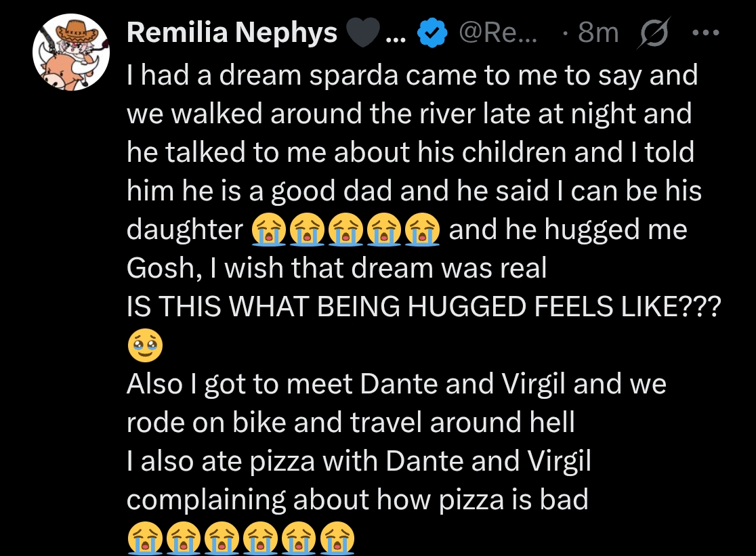
Task: Click "IS THIS WHAT BEING HUGGED FEELS LIKE???" line
Action: [423, 307]
